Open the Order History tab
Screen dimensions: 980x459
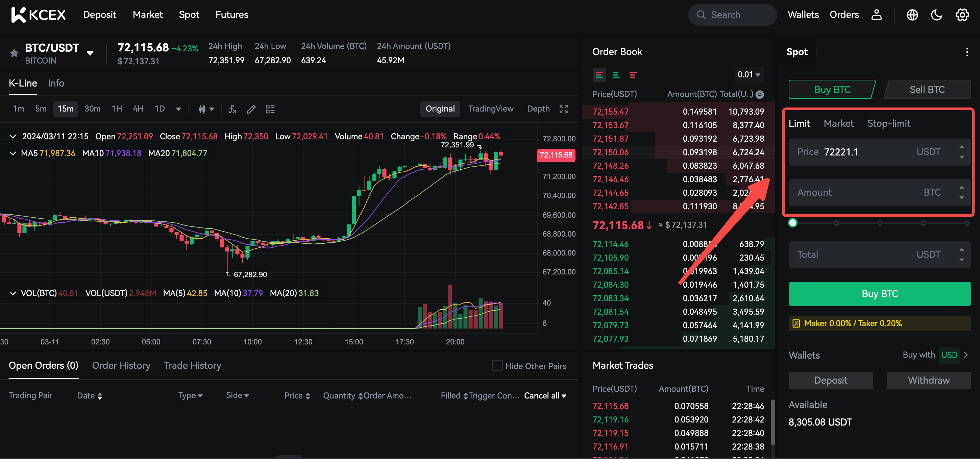pyautogui.click(x=121, y=366)
